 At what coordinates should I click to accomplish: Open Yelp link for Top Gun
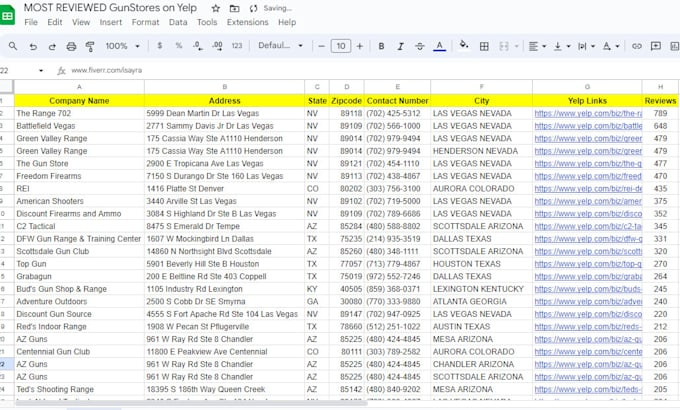[x=588, y=264]
